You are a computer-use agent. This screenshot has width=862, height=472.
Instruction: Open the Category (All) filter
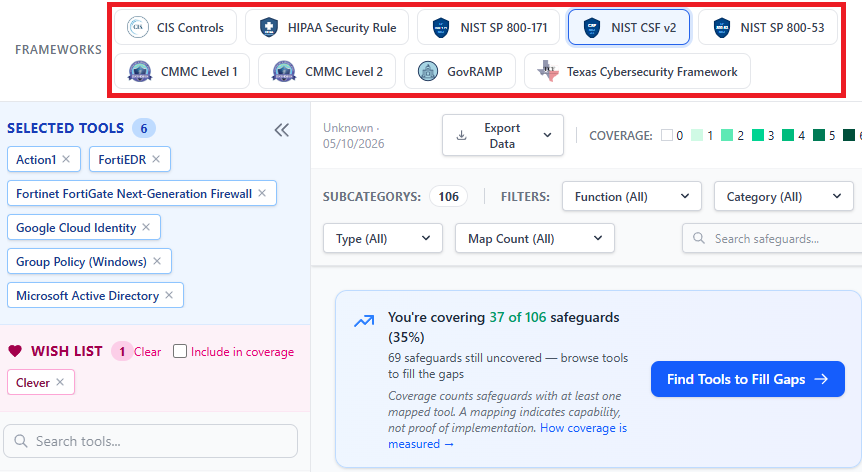coord(783,196)
